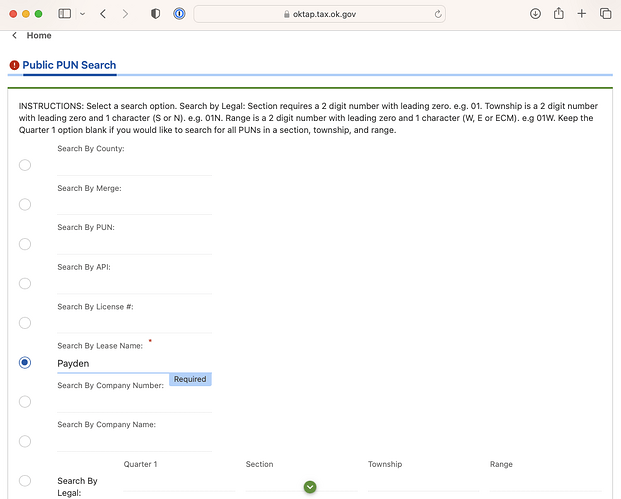
Task: Open the Share icon in toolbar
Action: [x=559, y=14]
